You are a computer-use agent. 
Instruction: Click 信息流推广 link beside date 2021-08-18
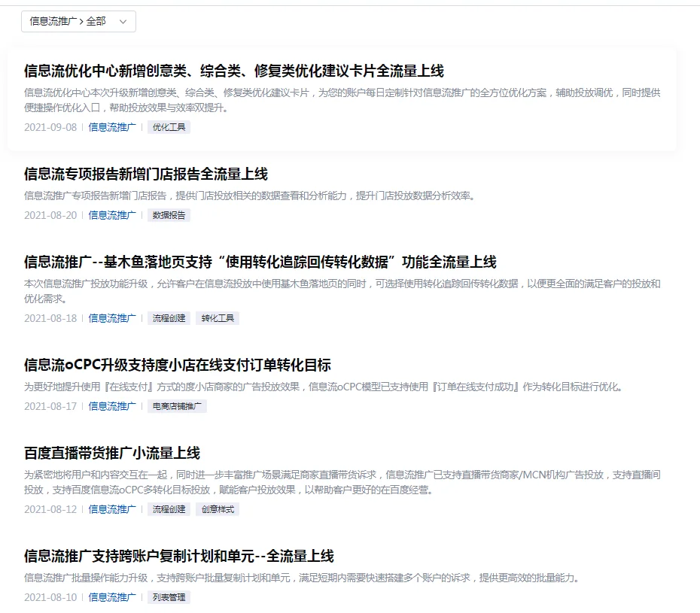112,318
